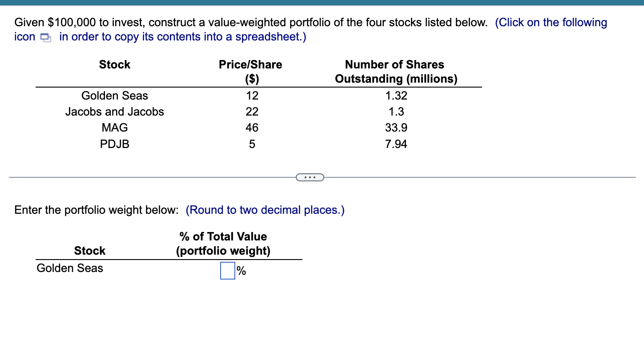Click the PDJB stock name

tap(115, 144)
